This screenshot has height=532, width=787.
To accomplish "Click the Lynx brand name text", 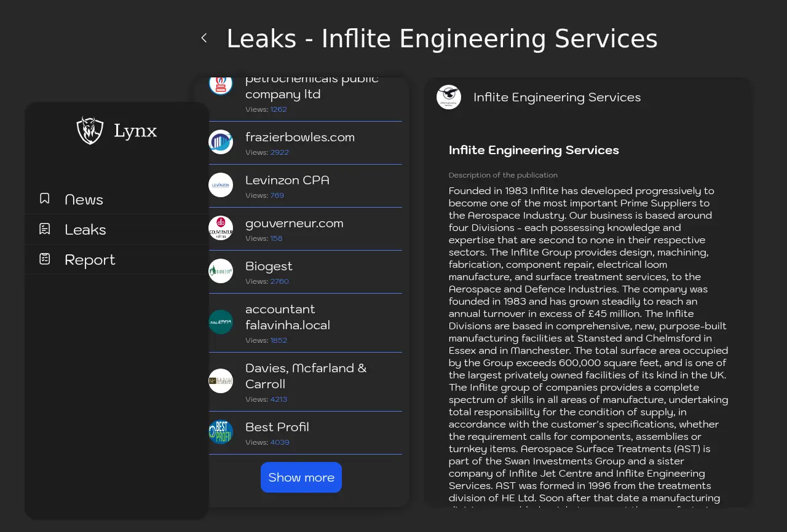I will point(135,131).
